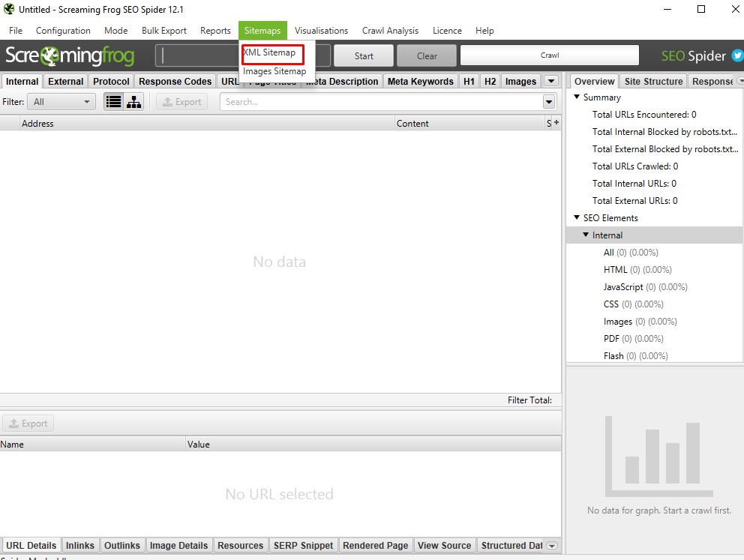Close the Sitemaps menu
This screenshot has width=744, height=560.
point(262,30)
